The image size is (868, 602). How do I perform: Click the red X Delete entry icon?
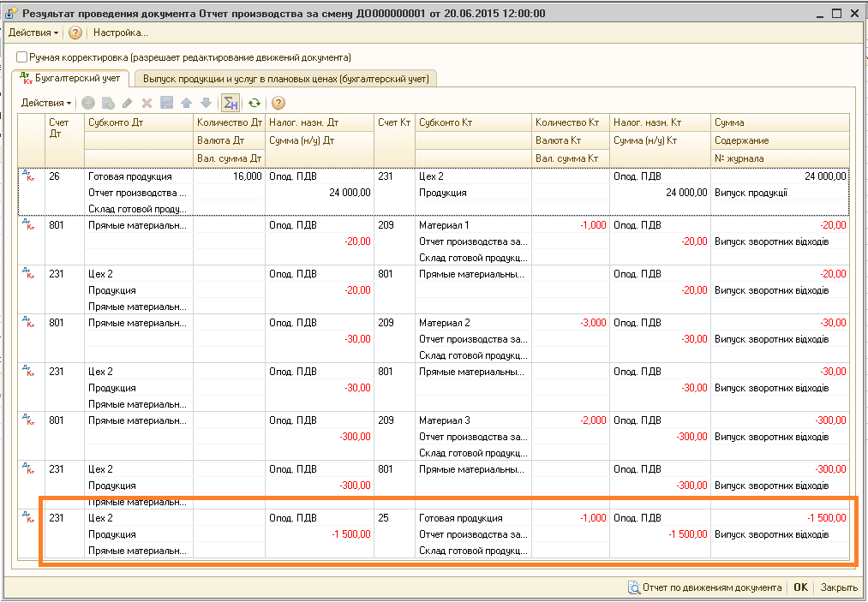click(147, 103)
